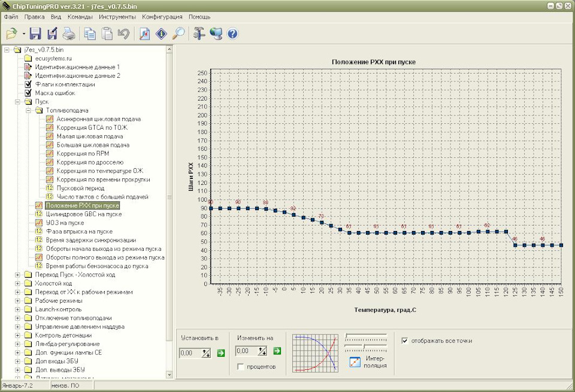Viewport: 575px width, 392px height.
Task: Click the 'Изменить на' value field
Action: [x=246, y=351]
